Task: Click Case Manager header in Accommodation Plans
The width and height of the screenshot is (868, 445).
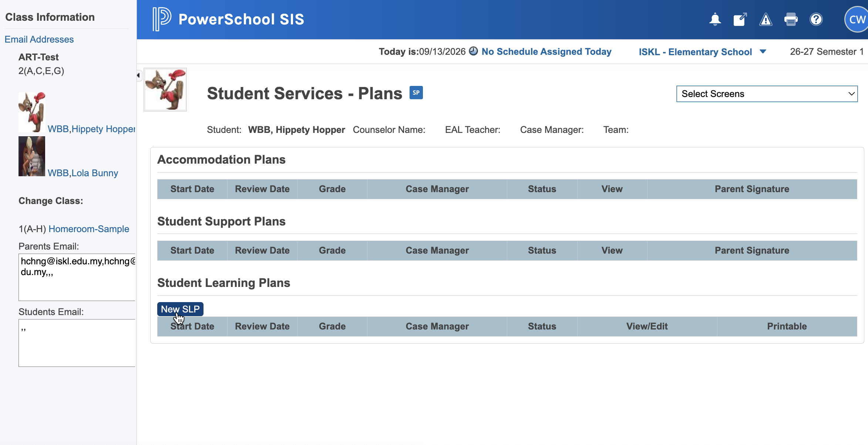Action: 437,189
